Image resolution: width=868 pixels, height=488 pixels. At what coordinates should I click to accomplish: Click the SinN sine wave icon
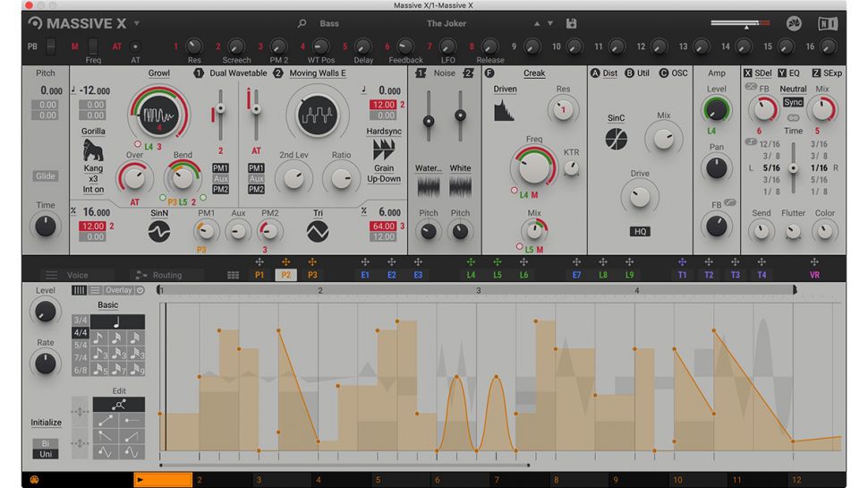tap(158, 231)
